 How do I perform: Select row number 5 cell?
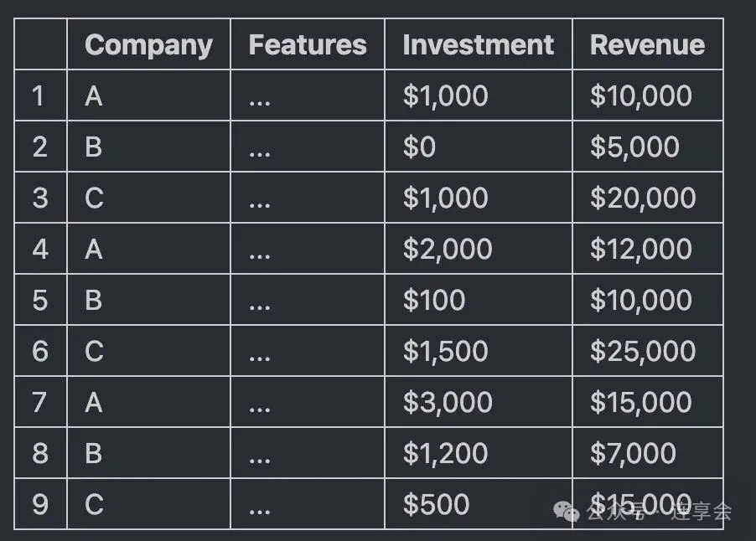40,300
